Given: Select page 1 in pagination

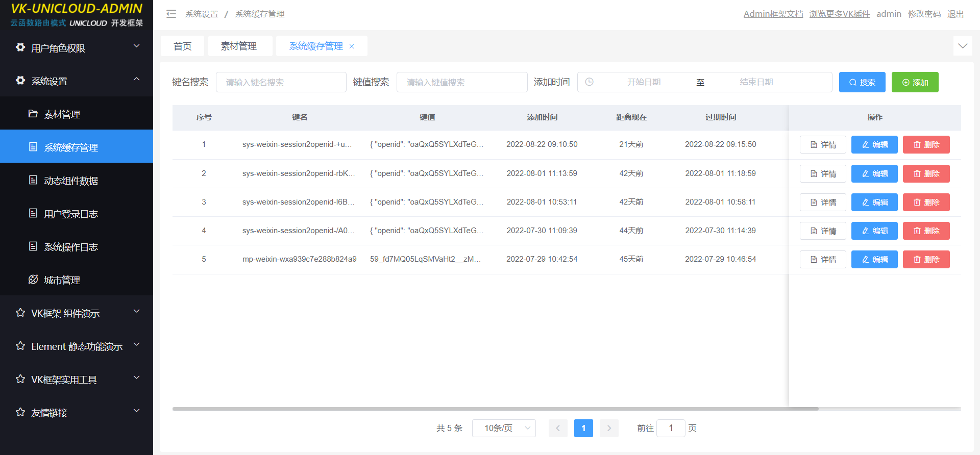Looking at the screenshot, I should 583,428.
